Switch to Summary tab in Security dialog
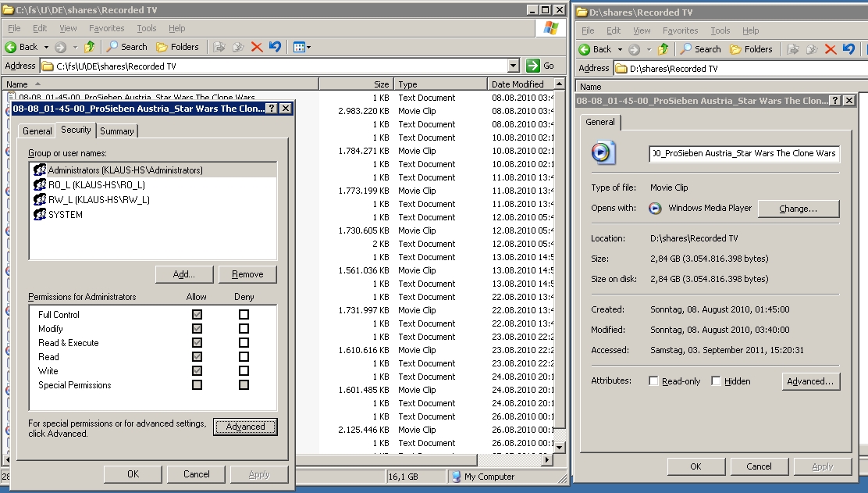 117,131
